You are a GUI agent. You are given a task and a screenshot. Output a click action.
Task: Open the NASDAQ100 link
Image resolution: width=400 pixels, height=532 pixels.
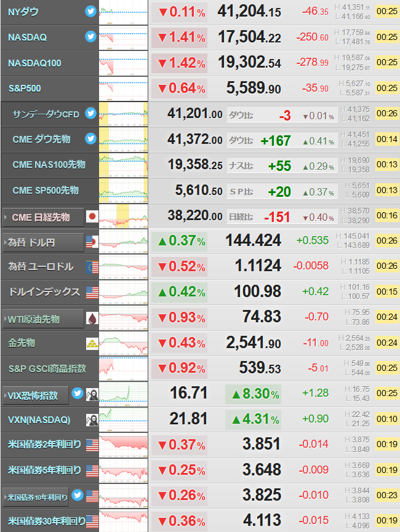tap(34, 63)
